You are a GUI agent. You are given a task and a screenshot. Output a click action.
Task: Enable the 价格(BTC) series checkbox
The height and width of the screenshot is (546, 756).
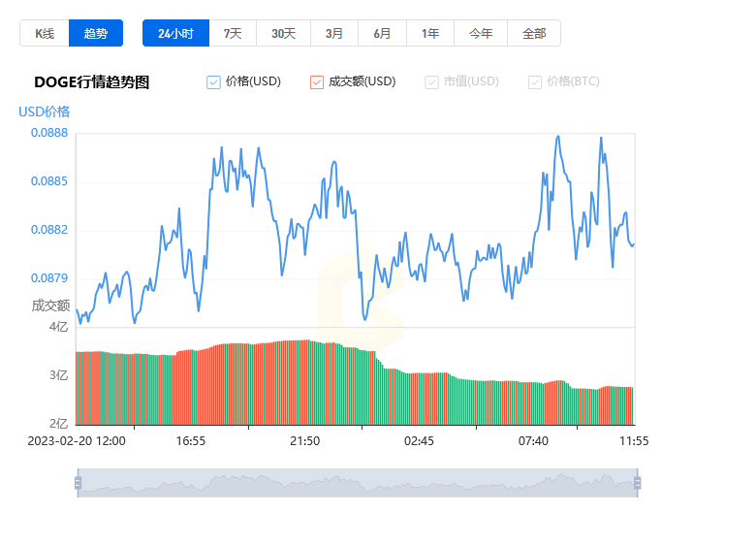tap(535, 82)
